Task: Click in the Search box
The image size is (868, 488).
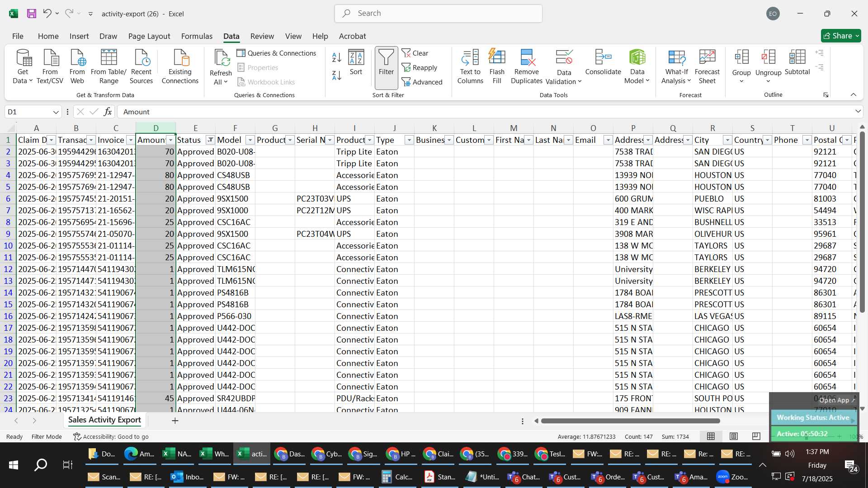Action: tap(439, 14)
